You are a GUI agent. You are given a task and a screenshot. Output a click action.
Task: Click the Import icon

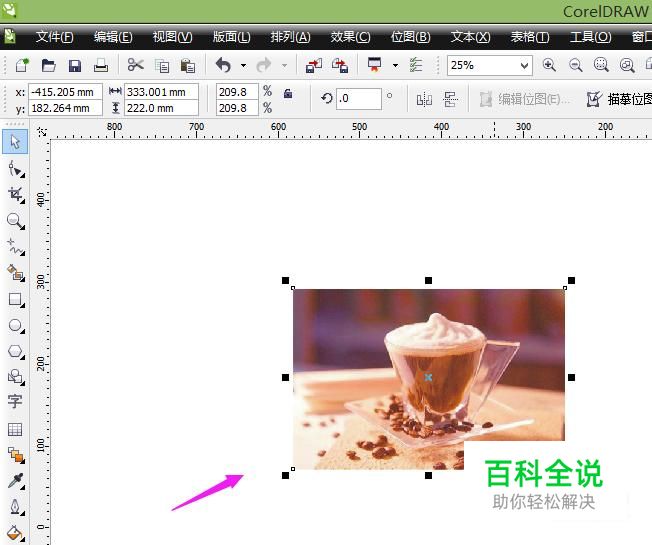coord(314,65)
